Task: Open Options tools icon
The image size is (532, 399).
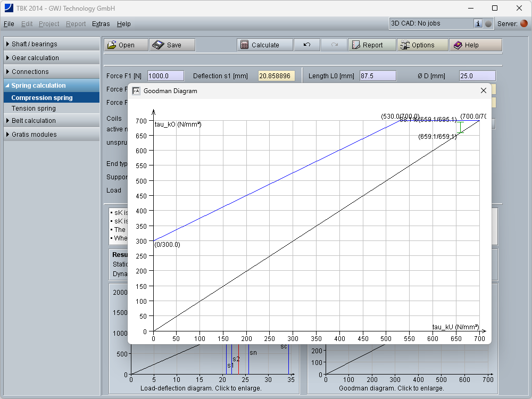Action: [405, 45]
